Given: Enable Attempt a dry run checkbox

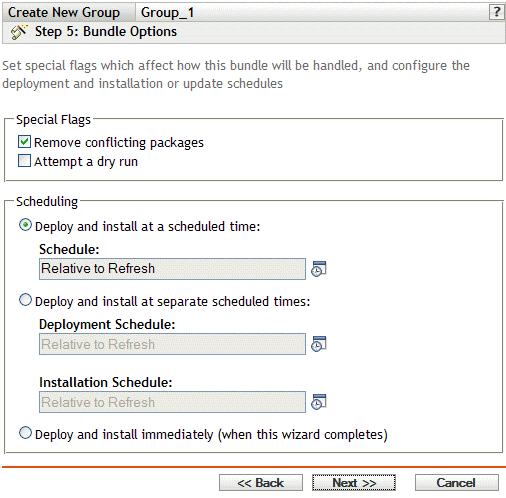Looking at the screenshot, I should [x=24, y=160].
